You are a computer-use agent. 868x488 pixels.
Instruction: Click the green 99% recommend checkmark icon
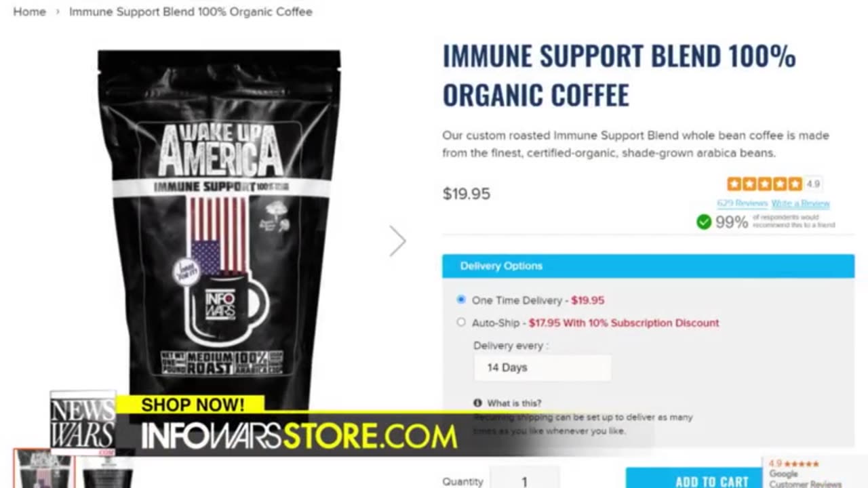[704, 222]
